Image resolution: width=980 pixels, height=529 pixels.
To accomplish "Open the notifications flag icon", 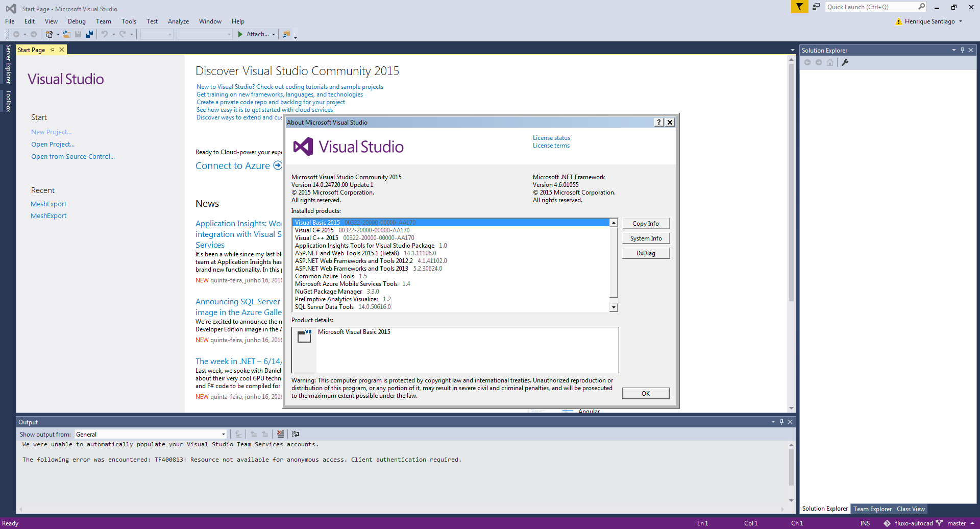I will coord(799,7).
